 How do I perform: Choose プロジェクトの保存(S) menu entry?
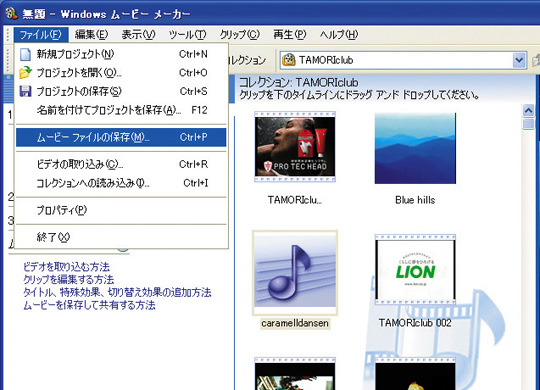pos(121,91)
